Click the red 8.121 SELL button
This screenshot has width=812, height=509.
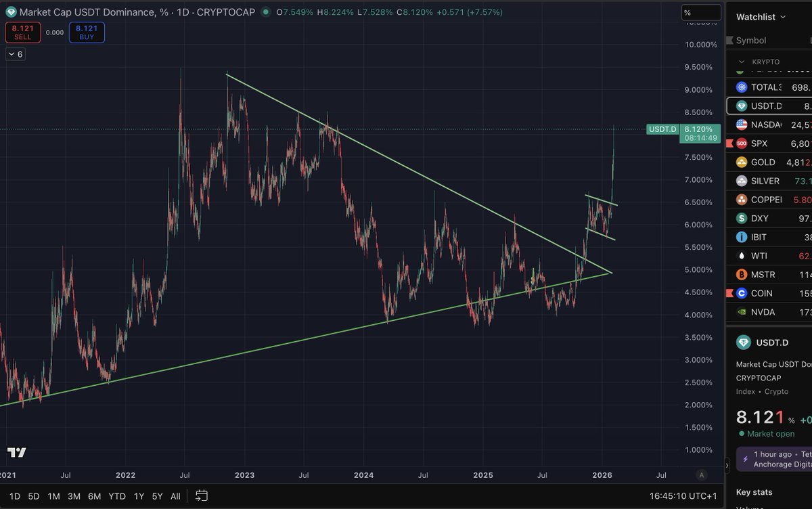23,32
